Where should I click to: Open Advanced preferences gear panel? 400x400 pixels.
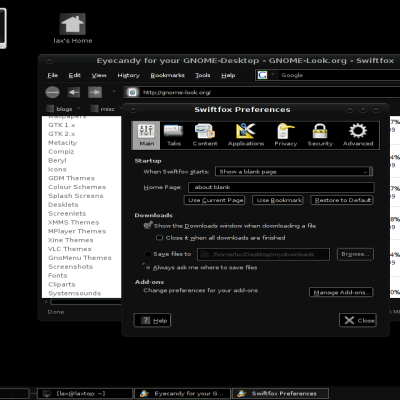(x=358, y=135)
